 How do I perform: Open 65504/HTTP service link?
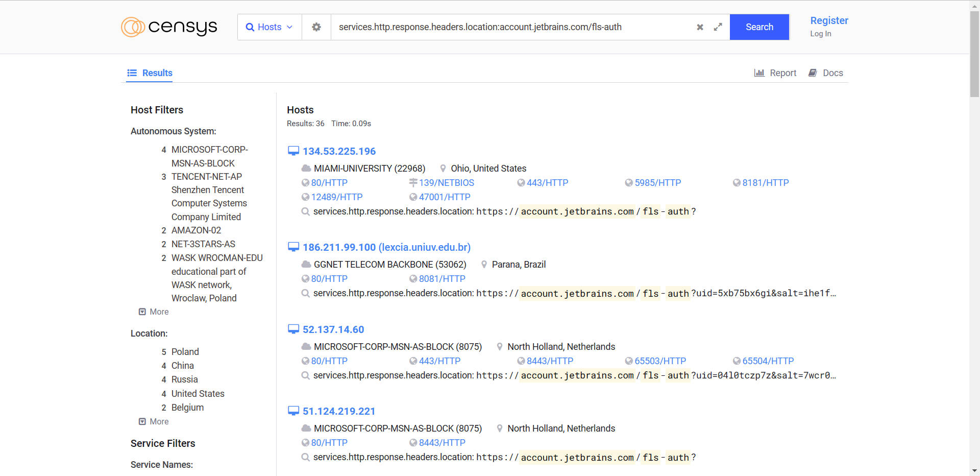(768, 361)
